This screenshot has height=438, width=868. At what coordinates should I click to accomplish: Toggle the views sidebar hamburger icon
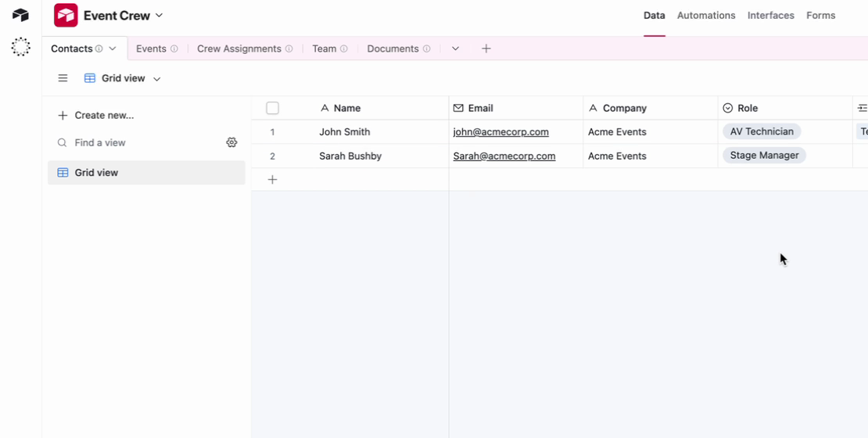tap(63, 78)
